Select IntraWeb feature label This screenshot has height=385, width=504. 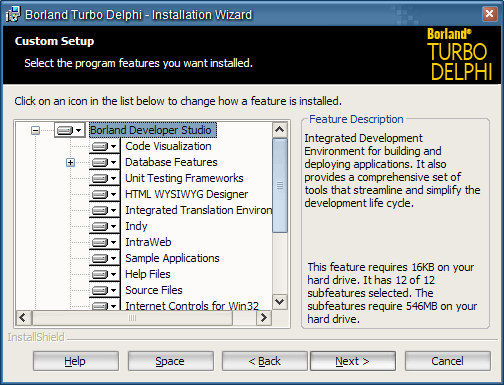click(x=148, y=242)
